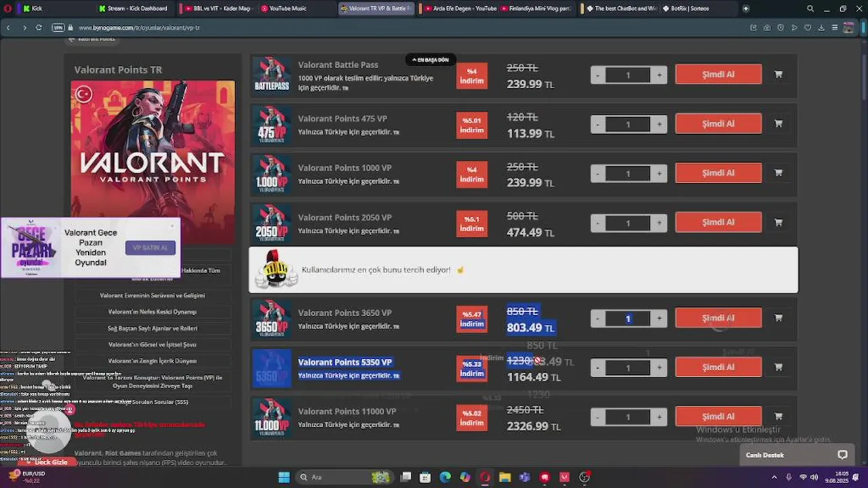Click cart icon for 5350 VP row

[778, 367]
